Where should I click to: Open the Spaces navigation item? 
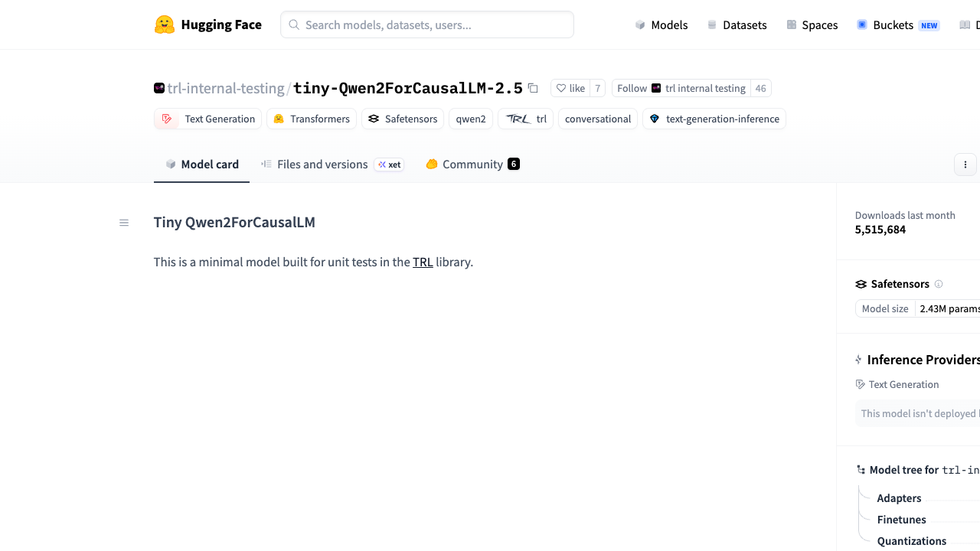click(x=812, y=24)
